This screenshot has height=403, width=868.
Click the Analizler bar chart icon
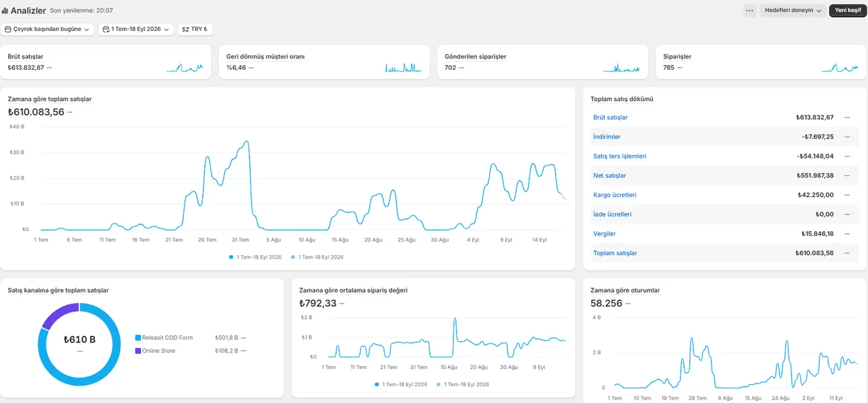click(5, 11)
